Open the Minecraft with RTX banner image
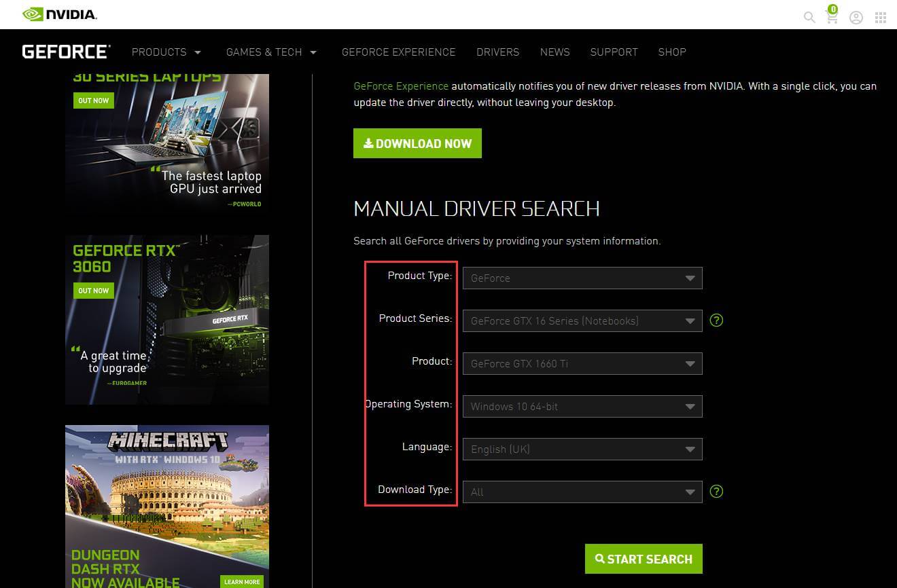Viewport: 897px width, 588px height. coord(167,507)
